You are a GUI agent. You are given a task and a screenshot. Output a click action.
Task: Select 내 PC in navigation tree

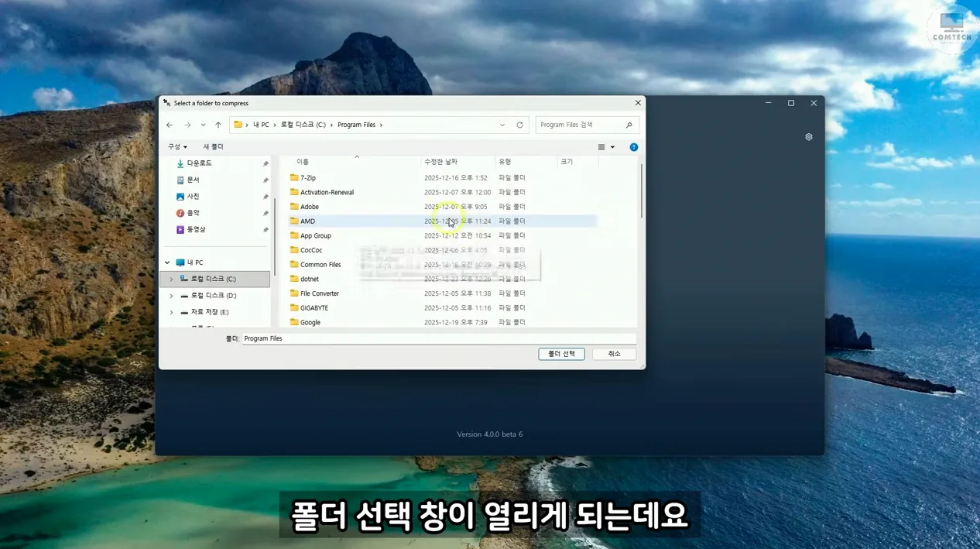pos(195,262)
